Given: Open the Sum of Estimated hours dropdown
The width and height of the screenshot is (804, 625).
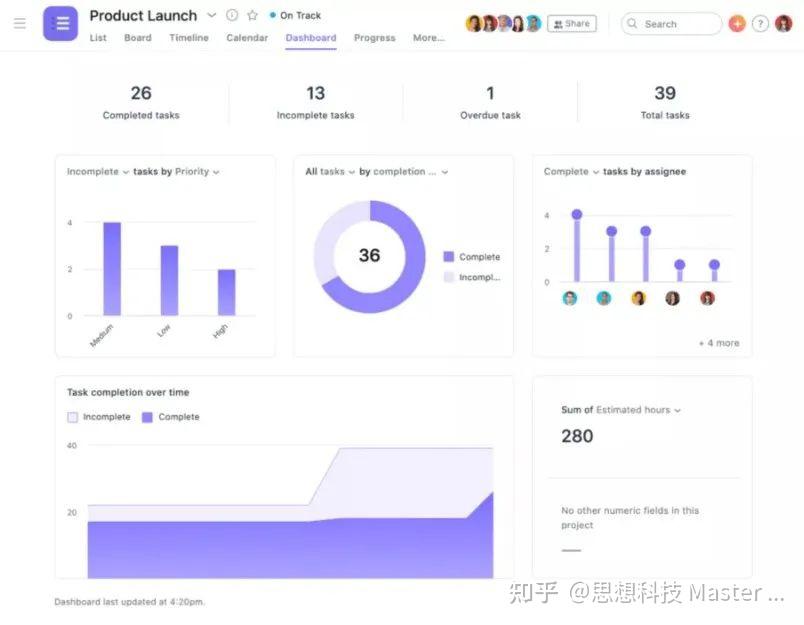Looking at the screenshot, I should coord(675,409).
